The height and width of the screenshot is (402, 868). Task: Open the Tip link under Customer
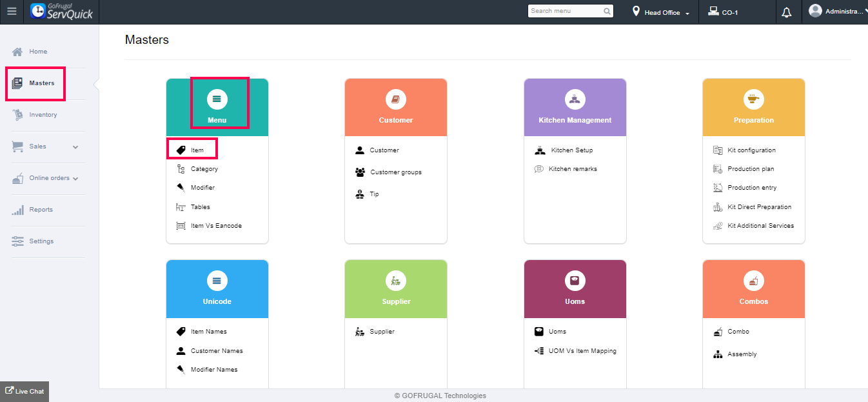tap(374, 194)
